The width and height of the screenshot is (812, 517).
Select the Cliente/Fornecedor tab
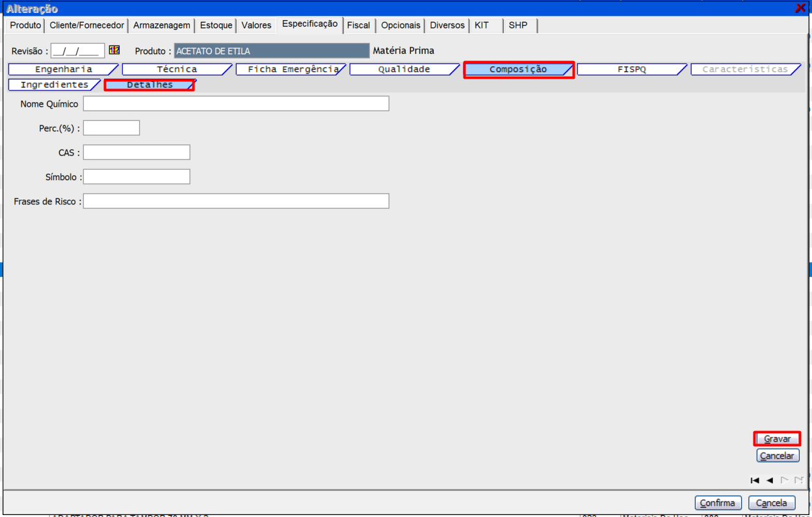pos(86,25)
